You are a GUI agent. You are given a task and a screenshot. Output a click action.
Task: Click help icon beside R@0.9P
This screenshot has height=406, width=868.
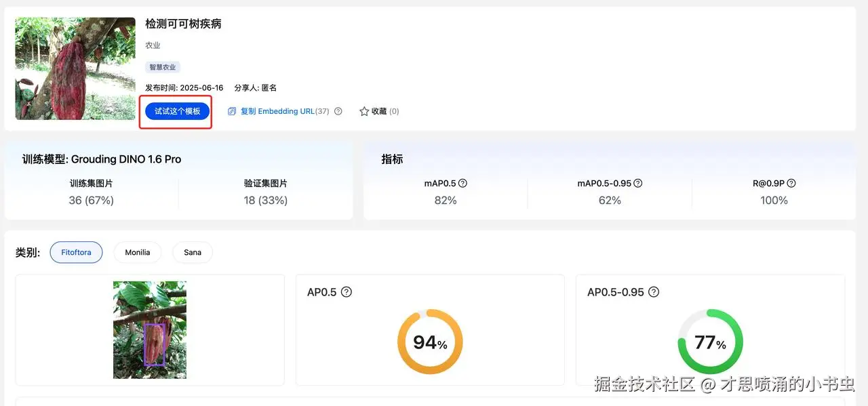791,183
